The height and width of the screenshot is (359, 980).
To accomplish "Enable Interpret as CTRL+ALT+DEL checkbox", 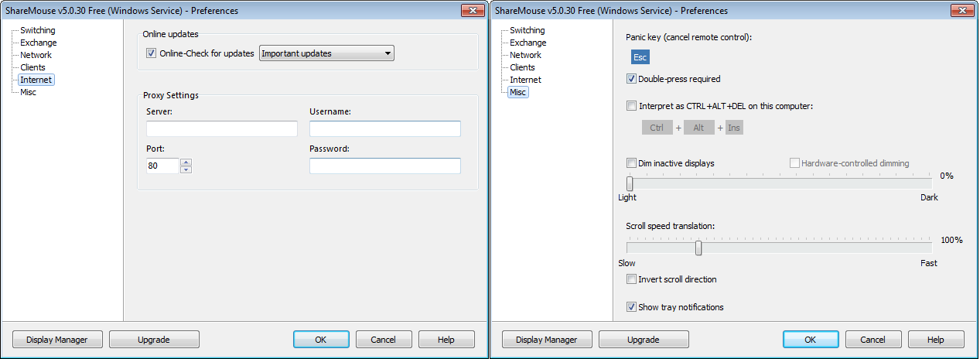I will (632, 106).
